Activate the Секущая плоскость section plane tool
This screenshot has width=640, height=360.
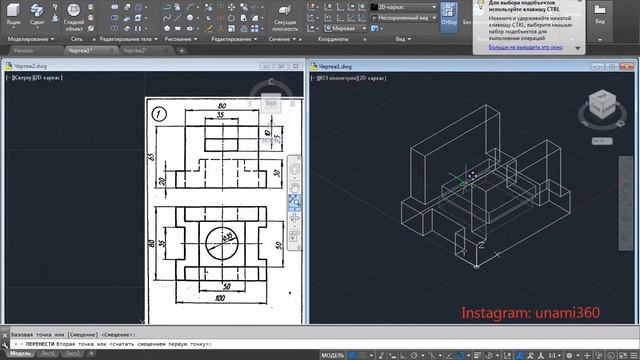coord(285,18)
